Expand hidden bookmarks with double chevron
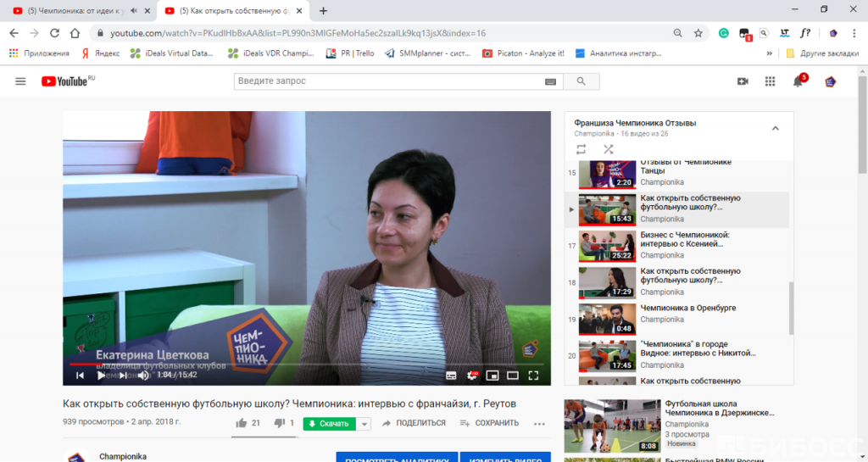Viewport: 868px width, 462px height. point(770,53)
